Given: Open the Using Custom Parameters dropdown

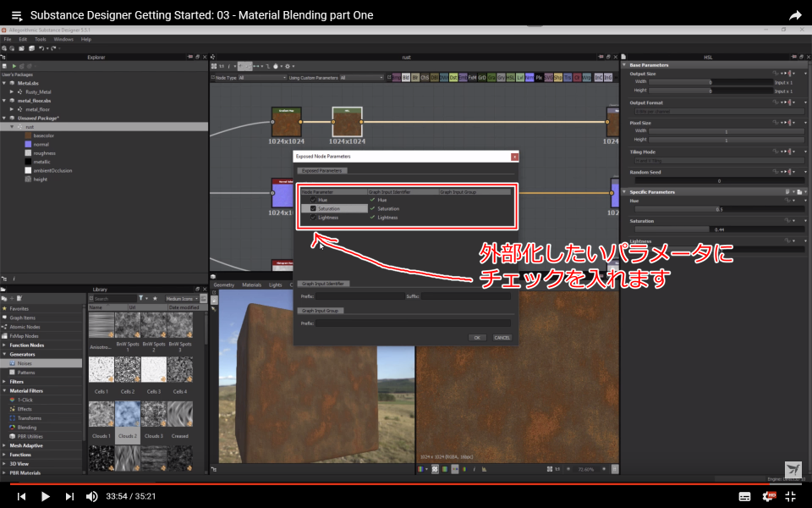Looking at the screenshot, I should (x=361, y=78).
